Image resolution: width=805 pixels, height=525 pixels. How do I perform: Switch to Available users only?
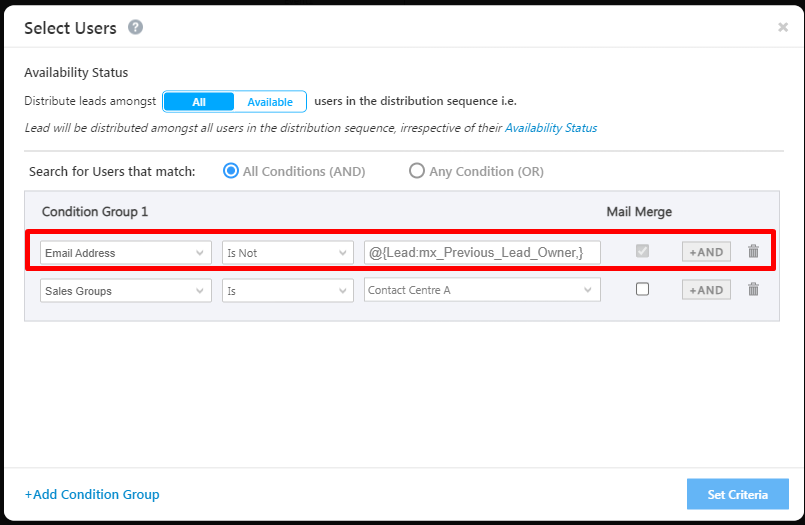click(x=270, y=102)
